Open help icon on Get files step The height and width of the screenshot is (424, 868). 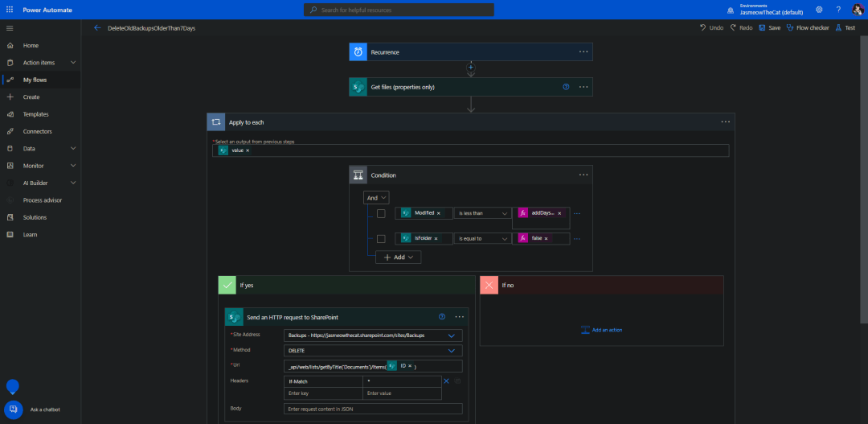pyautogui.click(x=566, y=87)
